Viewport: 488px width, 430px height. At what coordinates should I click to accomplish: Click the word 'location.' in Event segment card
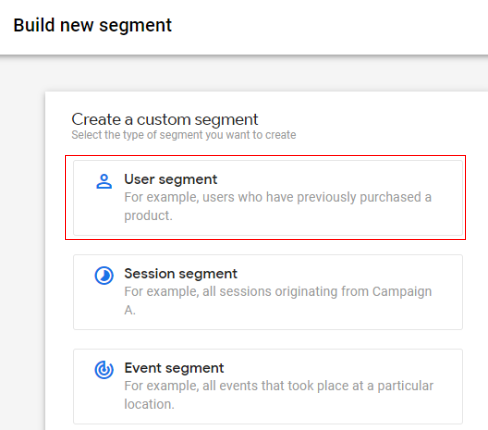pos(149,404)
